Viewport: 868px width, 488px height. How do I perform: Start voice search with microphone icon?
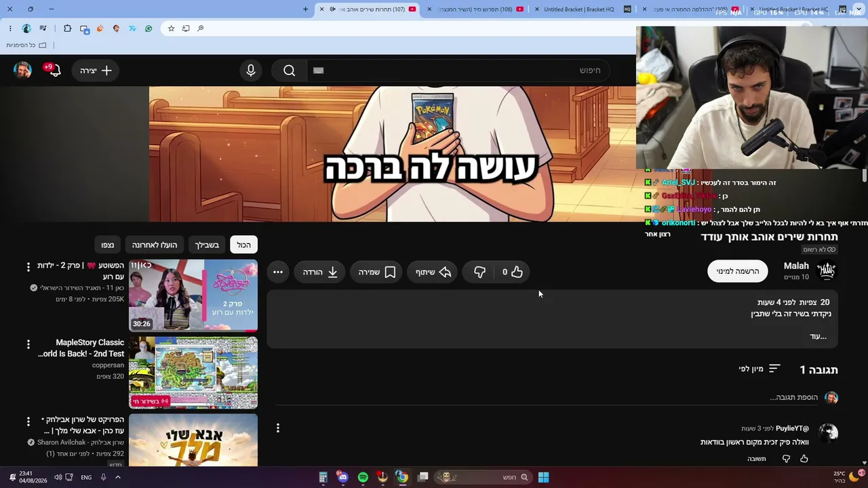(x=251, y=70)
